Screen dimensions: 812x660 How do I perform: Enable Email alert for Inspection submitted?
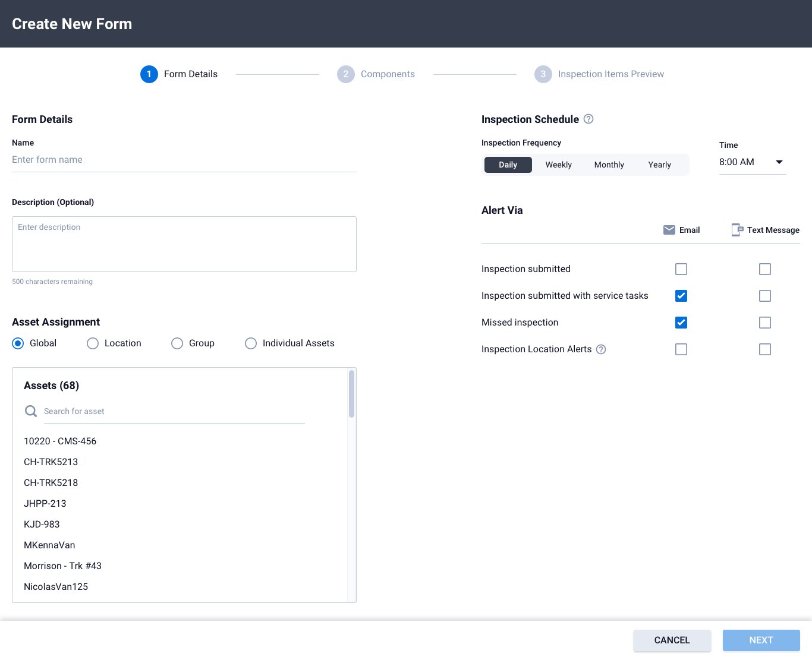pos(681,269)
